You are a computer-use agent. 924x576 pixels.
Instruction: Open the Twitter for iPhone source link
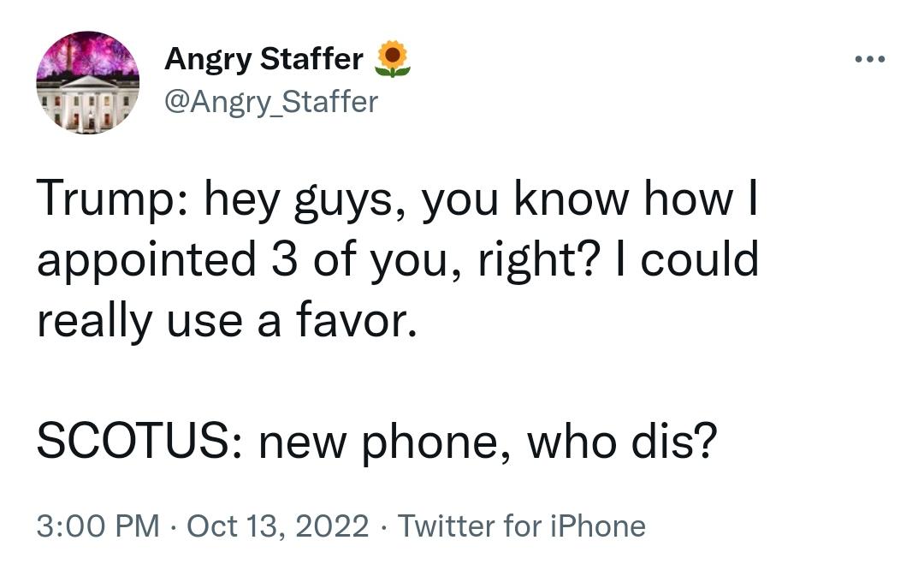pos(522,526)
